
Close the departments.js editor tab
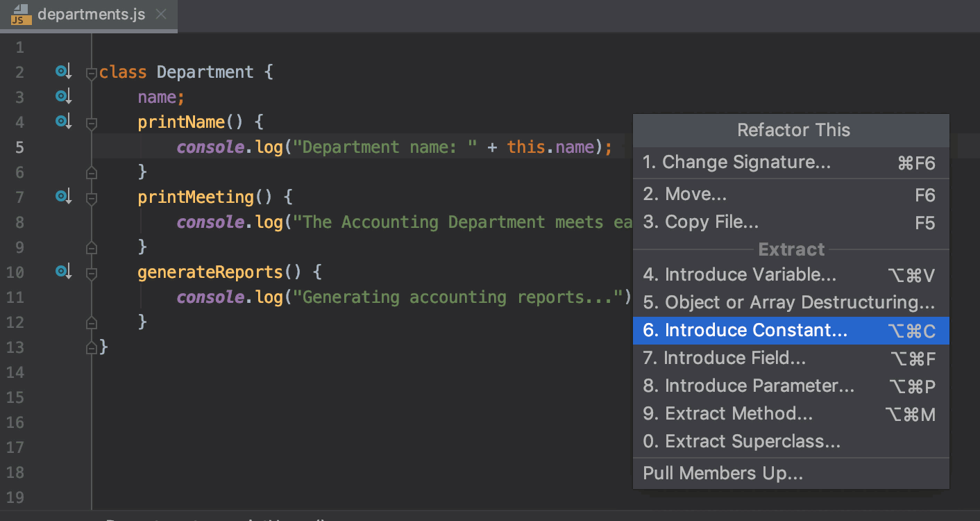[x=161, y=13]
